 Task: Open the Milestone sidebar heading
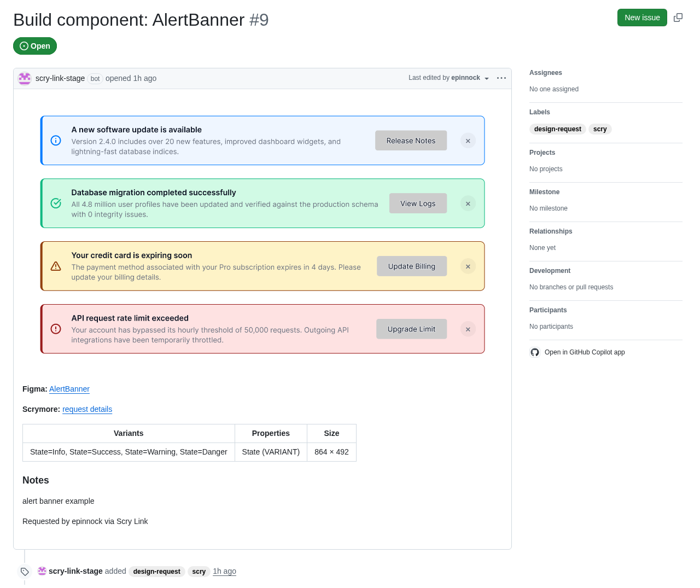(x=544, y=192)
